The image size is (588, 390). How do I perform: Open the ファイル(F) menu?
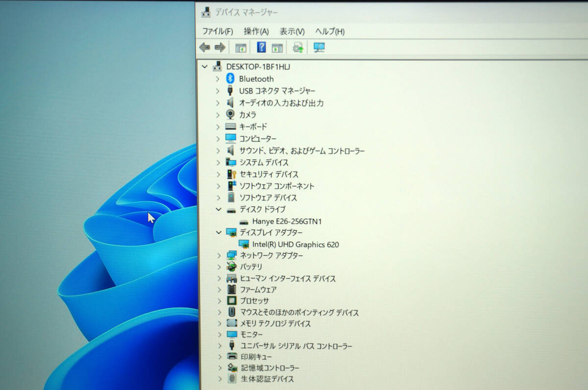pyautogui.click(x=218, y=31)
